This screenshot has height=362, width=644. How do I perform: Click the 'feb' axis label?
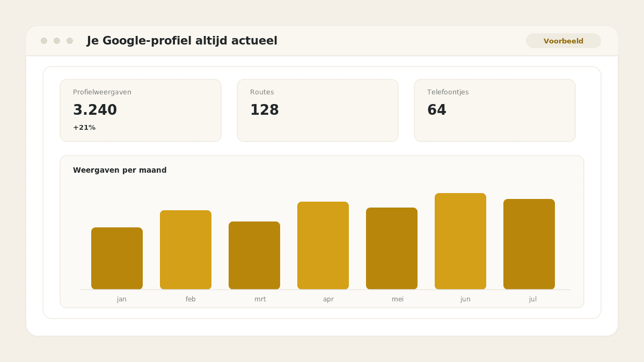pos(191,299)
